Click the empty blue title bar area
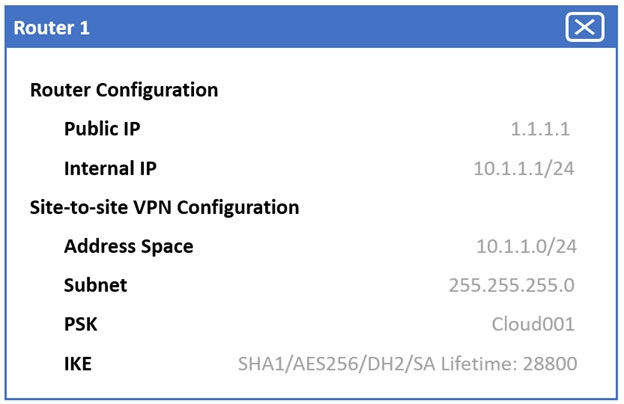The width and height of the screenshot is (624, 404). (320, 28)
